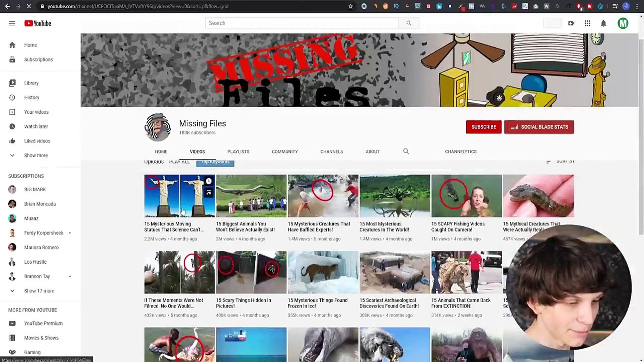Open Watch later from the sidebar
This screenshot has height=362, width=644.
pos(36,126)
